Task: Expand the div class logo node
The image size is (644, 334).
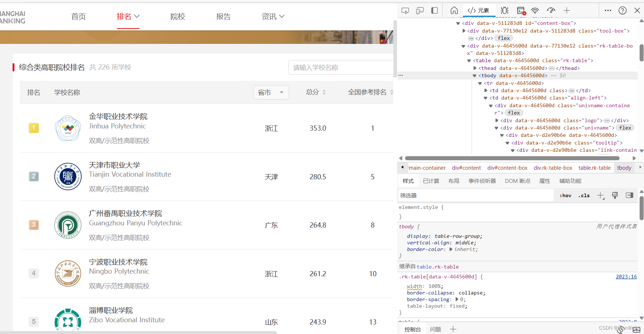Action: click(497, 120)
